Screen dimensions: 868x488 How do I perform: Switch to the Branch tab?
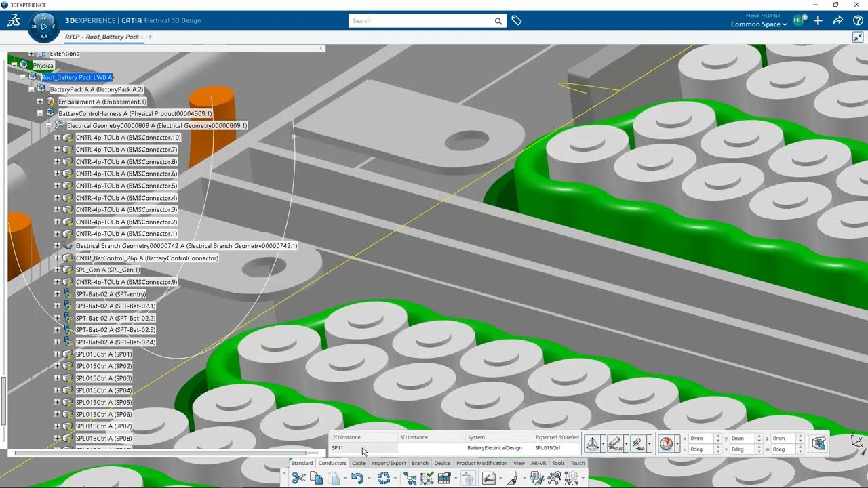tap(420, 463)
